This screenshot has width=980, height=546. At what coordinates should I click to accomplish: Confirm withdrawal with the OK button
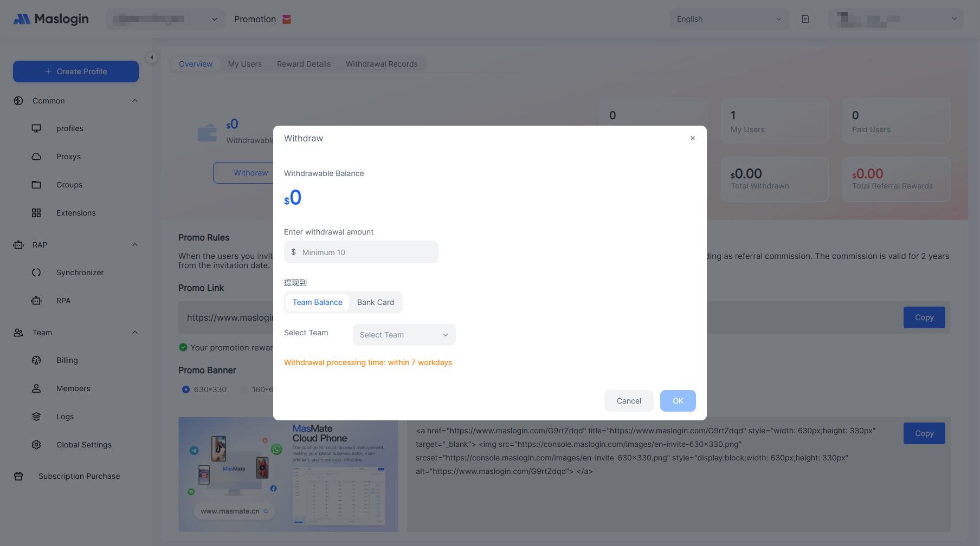(x=678, y=401)
